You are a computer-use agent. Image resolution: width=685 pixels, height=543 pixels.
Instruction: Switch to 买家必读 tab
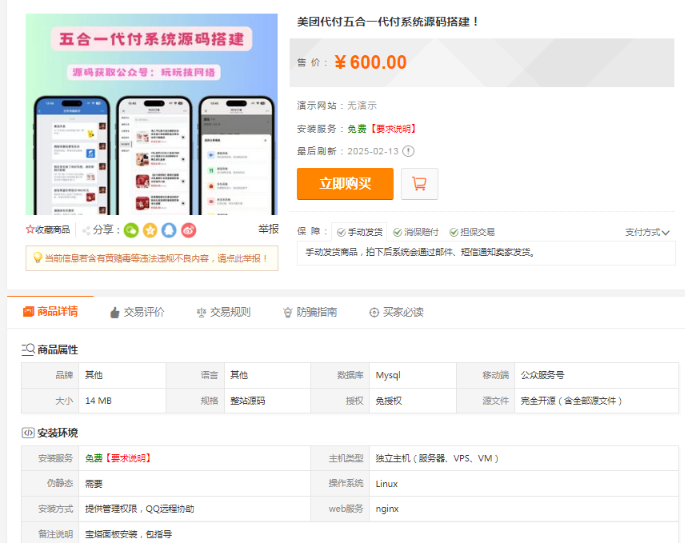tap(396, 312)
